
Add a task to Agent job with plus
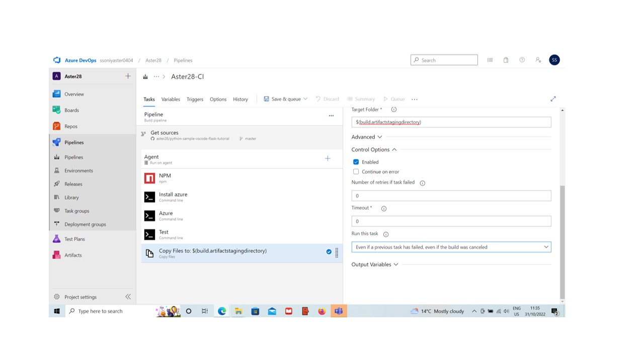click(x=328, y=158)
